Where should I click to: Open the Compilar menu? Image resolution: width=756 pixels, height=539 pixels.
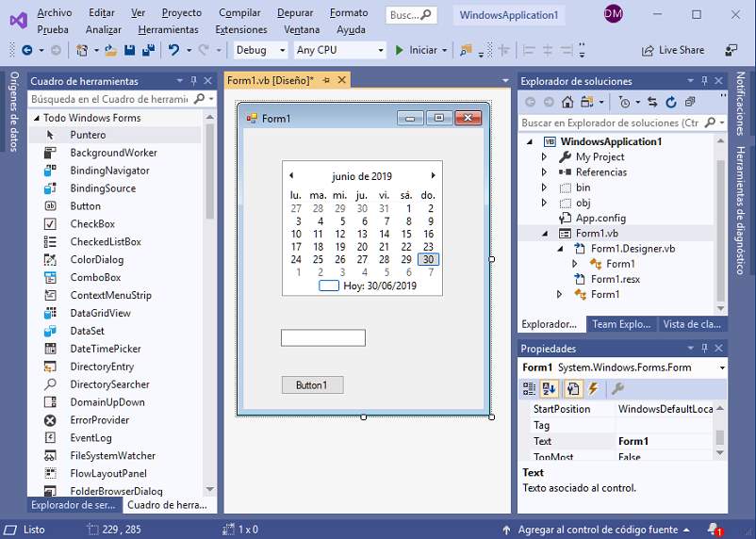coord(239,13)
